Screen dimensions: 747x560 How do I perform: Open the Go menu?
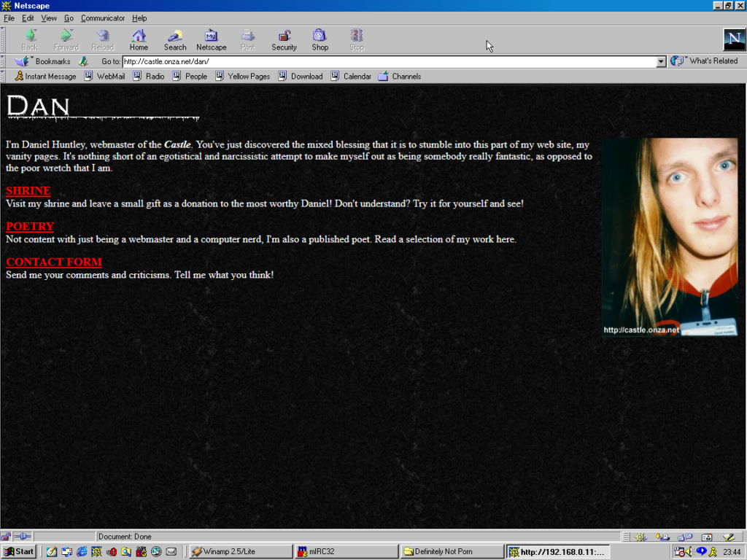(x=69, y=18)
